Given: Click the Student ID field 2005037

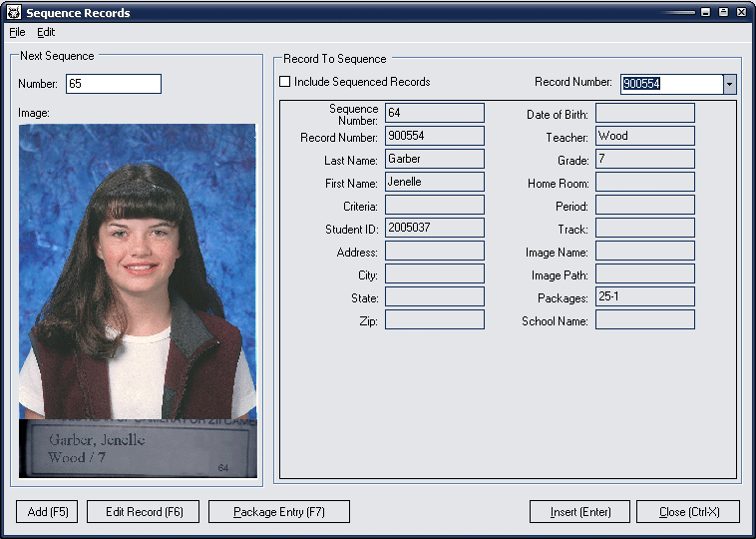Looking at the screenshot, I should coord(434,228).
